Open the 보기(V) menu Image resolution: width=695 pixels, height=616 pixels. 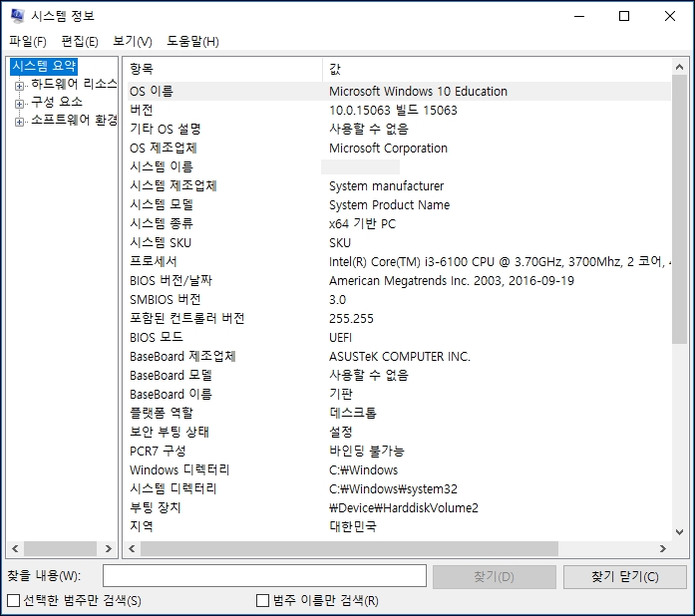coord(132,41)
